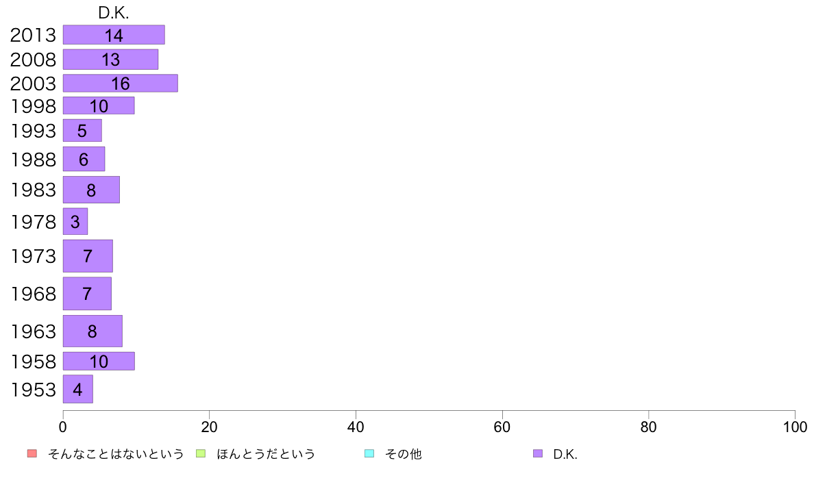Select the 1968 bar showing 7
The width and height of the screenshot is (814, 504).
point(87,293)
